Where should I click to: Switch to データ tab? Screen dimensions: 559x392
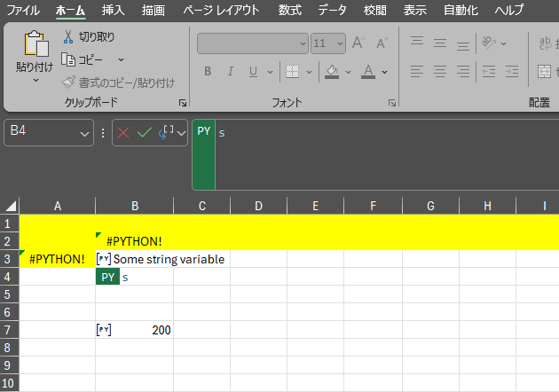pyautogui.click(x=332, y=10)
